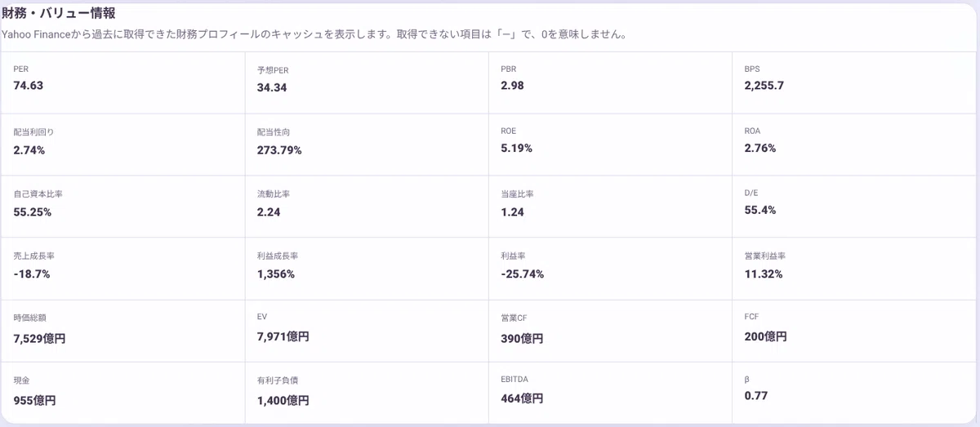
Task: Click the EV value 7,971億円
Action: click(x=283, y=336)
